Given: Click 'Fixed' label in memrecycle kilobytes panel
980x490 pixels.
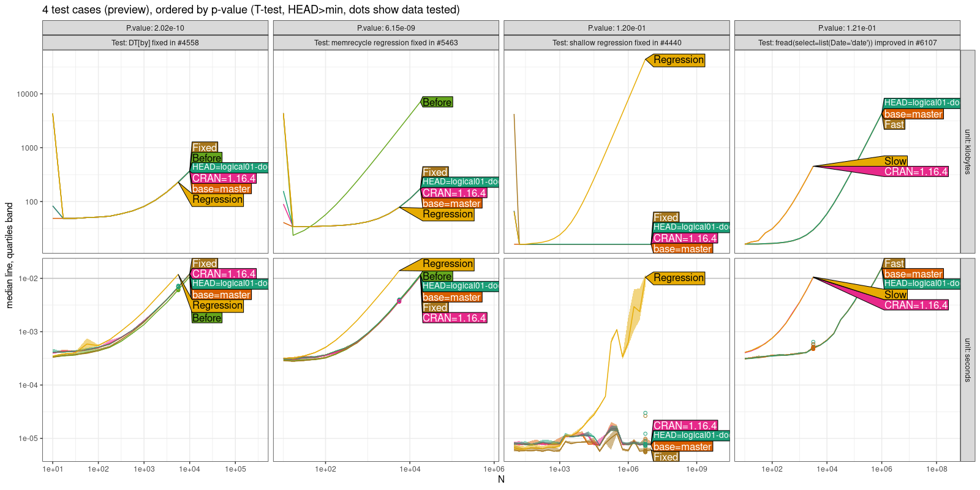Looking at the screenshot, I should (435, 172).
